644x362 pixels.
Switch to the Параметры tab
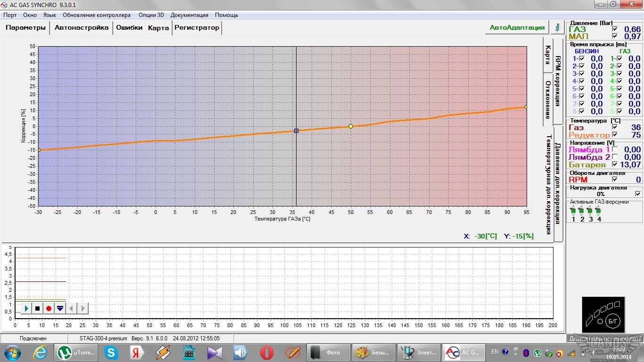click(26, 27)
